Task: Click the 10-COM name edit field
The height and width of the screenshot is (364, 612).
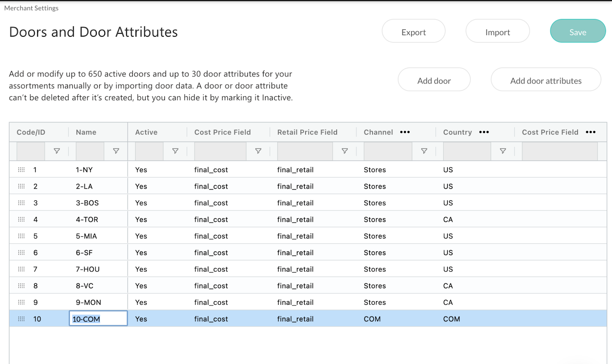Action: pos(98,318)
